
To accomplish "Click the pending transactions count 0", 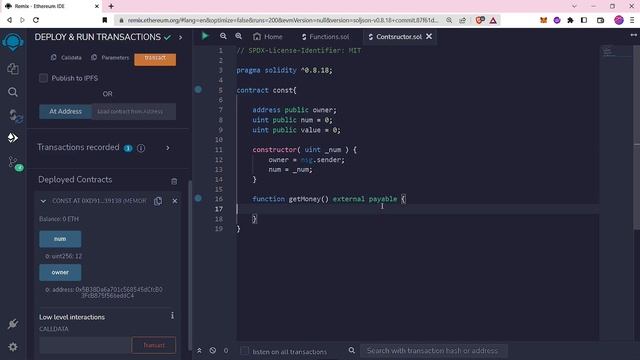I will point(226,351).
